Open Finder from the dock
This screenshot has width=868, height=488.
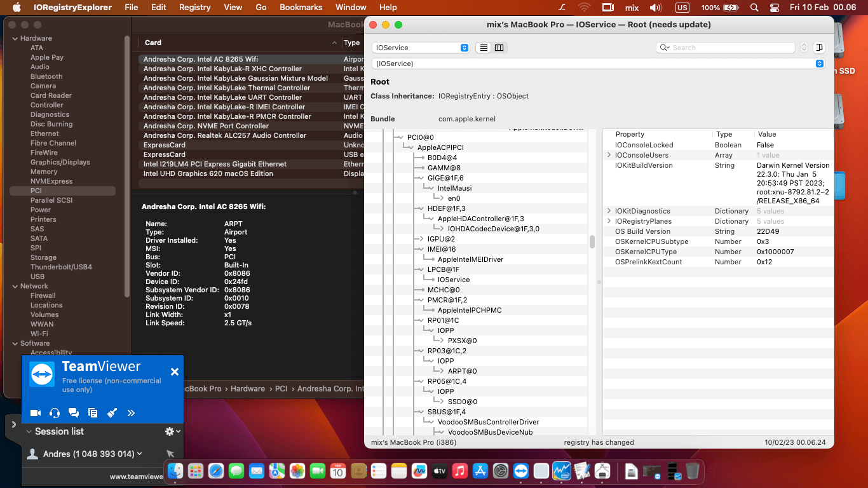176,471
